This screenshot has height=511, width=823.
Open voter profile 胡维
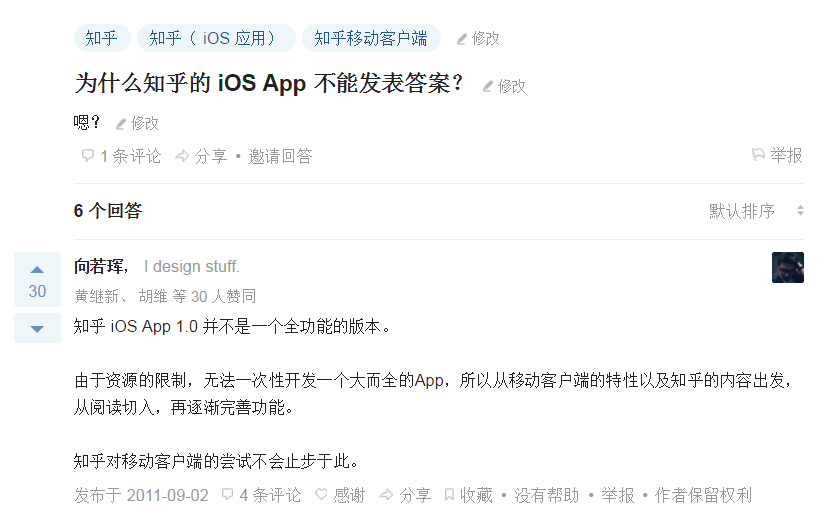(x=153, y=296)
